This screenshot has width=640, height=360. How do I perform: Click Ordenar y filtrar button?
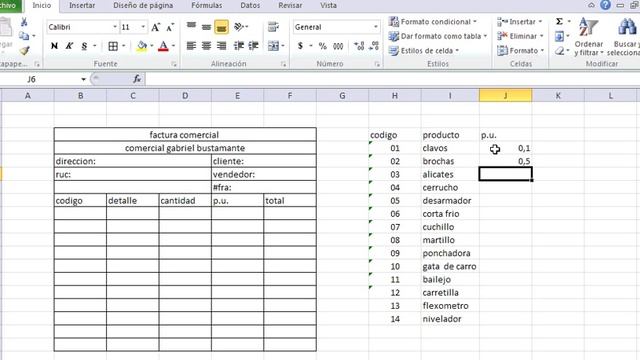coord(588,38)
